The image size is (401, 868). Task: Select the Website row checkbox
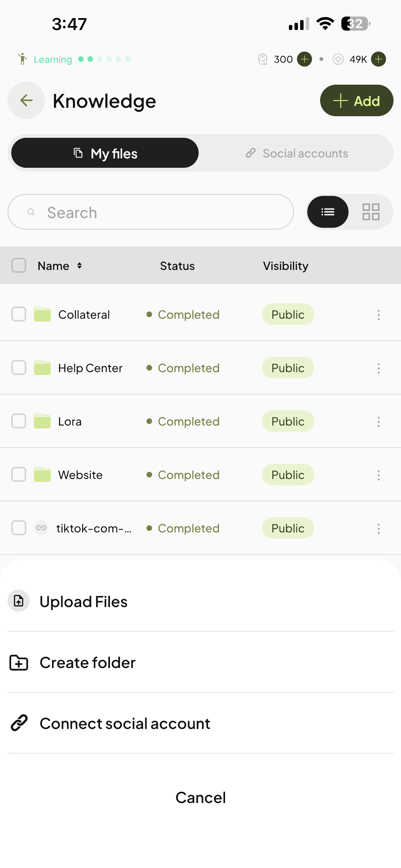(19, 474)
